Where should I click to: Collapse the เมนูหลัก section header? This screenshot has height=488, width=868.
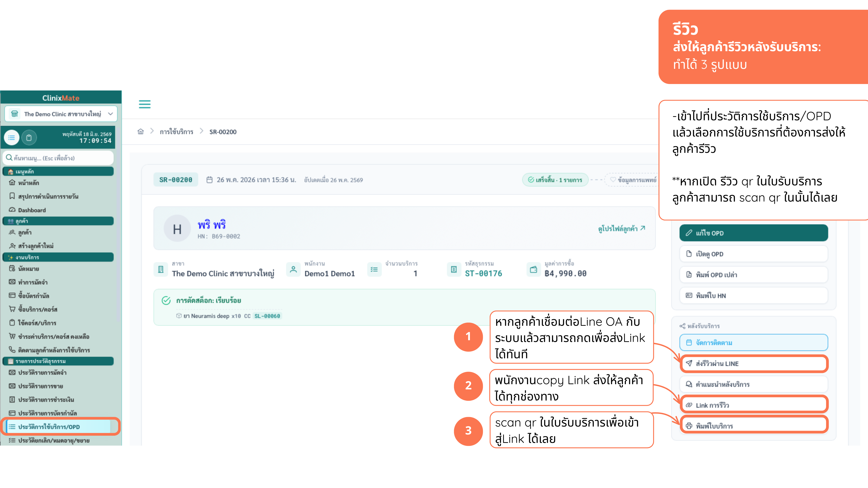(x=58, y=171)
